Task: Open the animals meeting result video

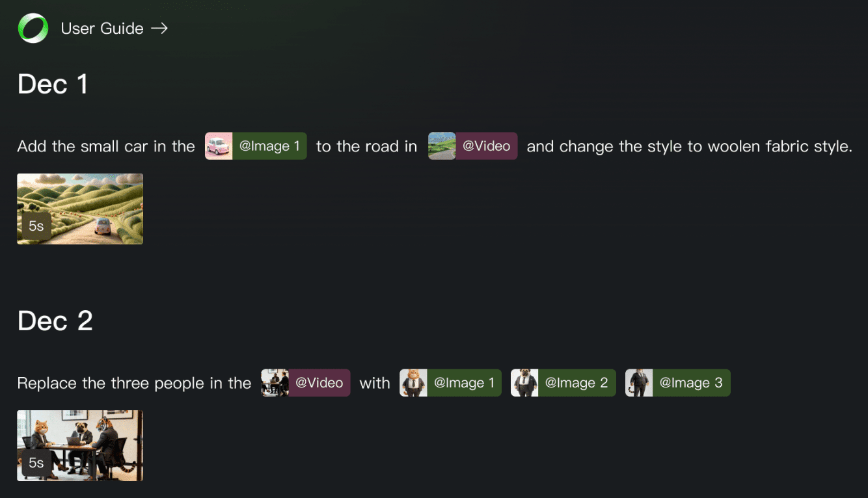Action: click(x=80, y=445)
